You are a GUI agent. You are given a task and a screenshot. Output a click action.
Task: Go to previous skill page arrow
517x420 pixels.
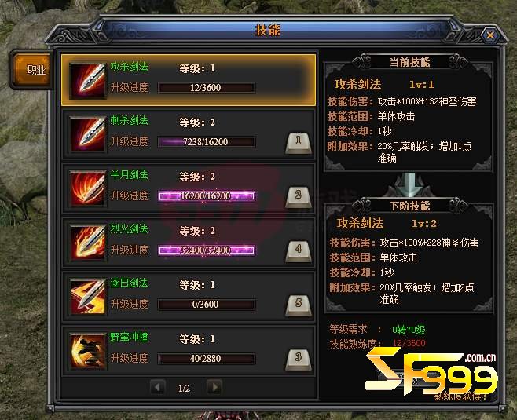point(158,387)
